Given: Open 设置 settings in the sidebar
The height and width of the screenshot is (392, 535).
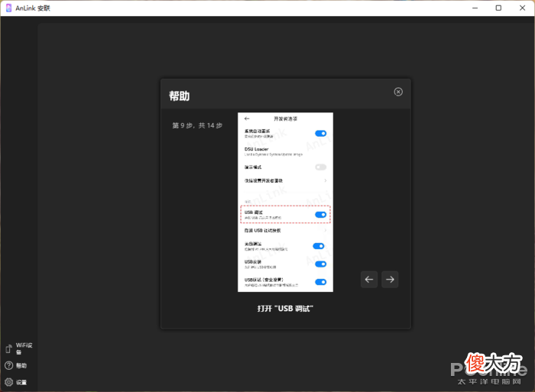Looking at the screenshot, I should pos(16,382).
